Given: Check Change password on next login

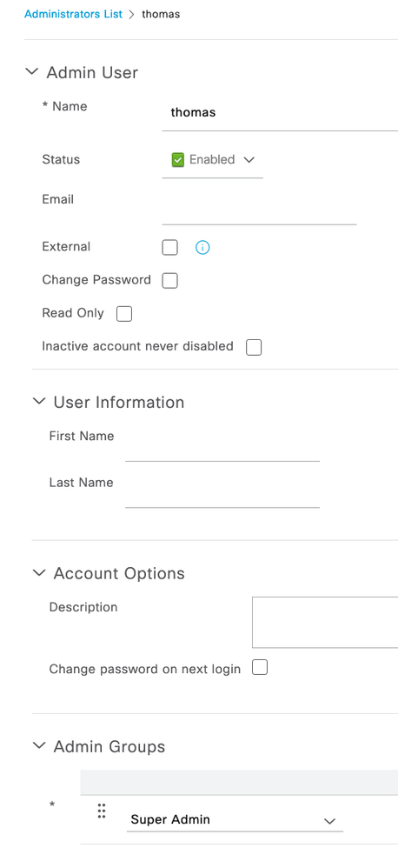Looking at the screenshot, I should (260, 668).
